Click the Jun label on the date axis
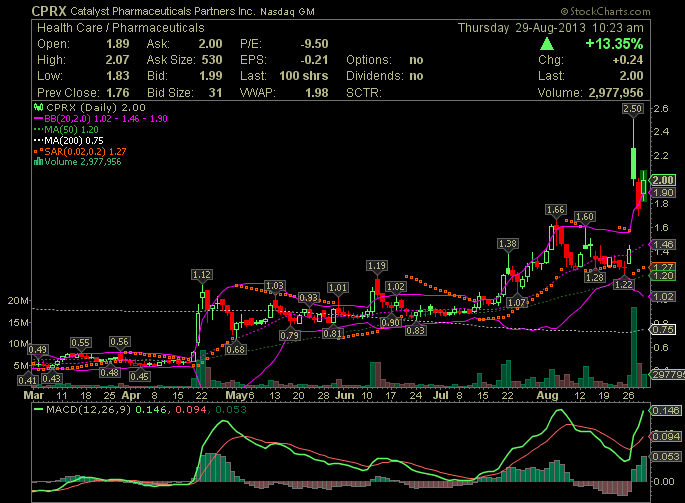This screenshot has width=685, height=503. pyautogui.click(x=346, y=396)
